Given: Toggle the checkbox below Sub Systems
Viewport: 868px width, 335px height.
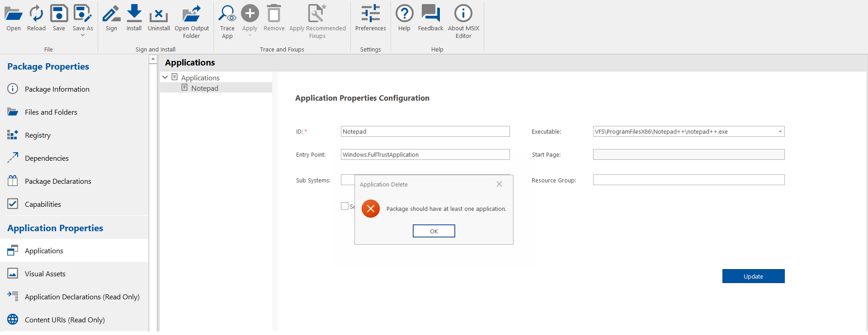Looking at the screenshot, I should (344, 206).
